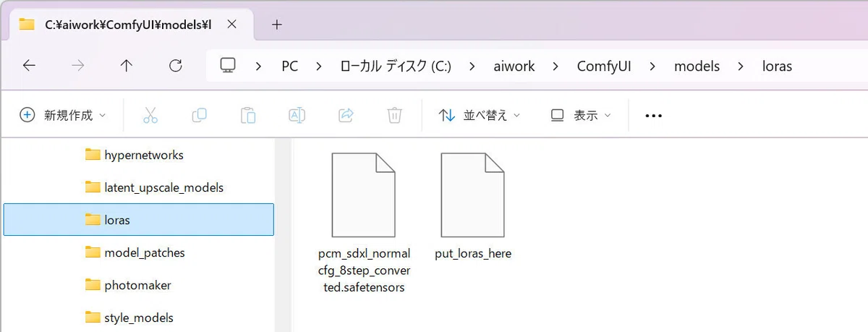Open the three-dot more options menu
This screenshot has width=868, height=332.
pyautogui.click(x=653, y=115)
